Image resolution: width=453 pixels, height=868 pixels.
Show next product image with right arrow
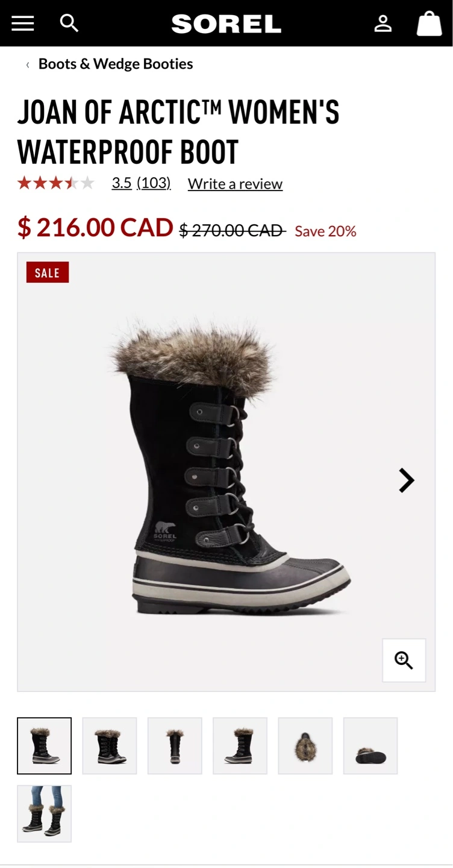(407, 480)
